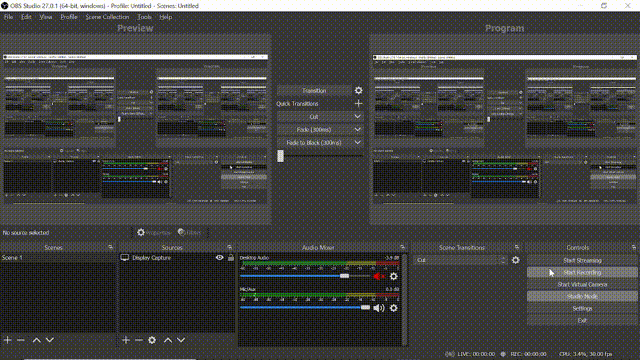Open the Tools menu

point(144,17)
